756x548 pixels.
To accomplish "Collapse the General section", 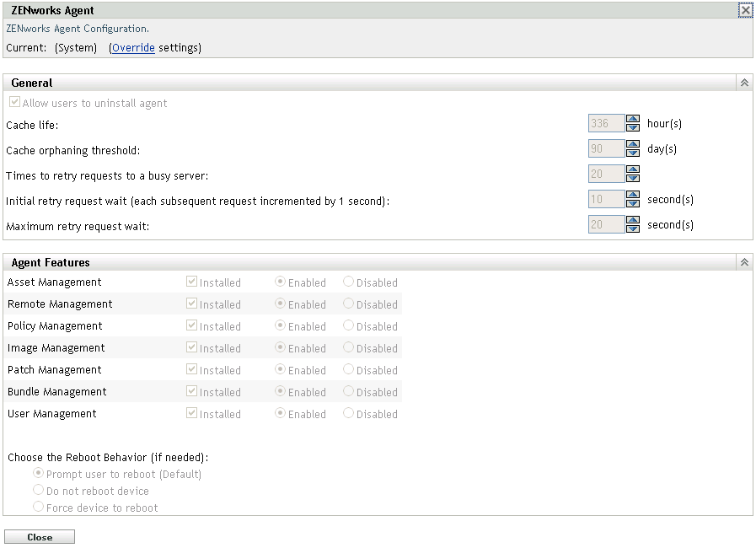I will 744,83.
